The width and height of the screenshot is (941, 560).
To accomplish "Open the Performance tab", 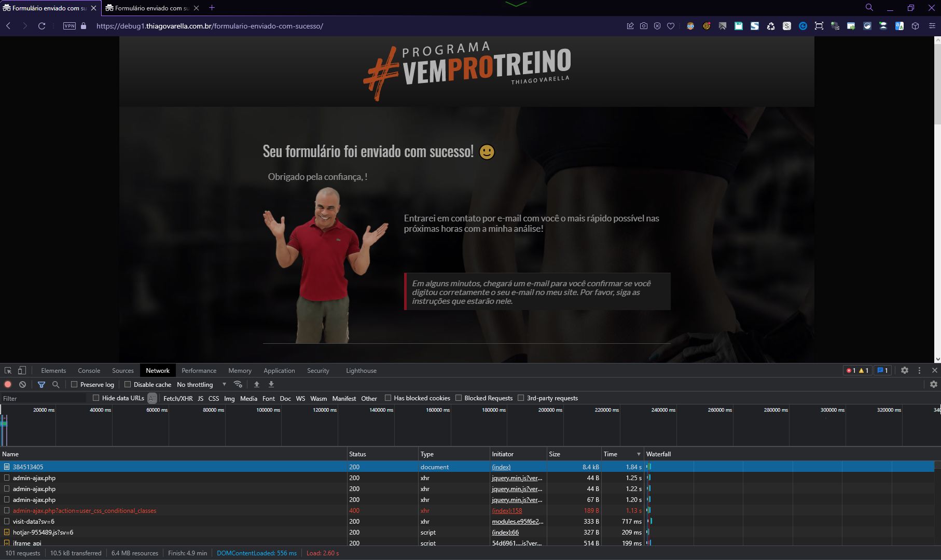I will pos(199,371).
